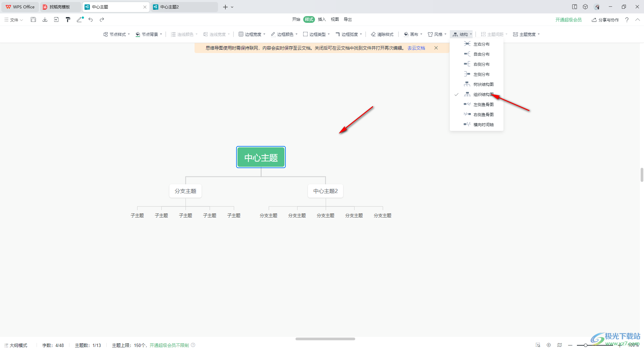Collapse the ribbon with the top-right chevron
The width and height of the screenshot is (644, 349).
[x=637, y=20]
